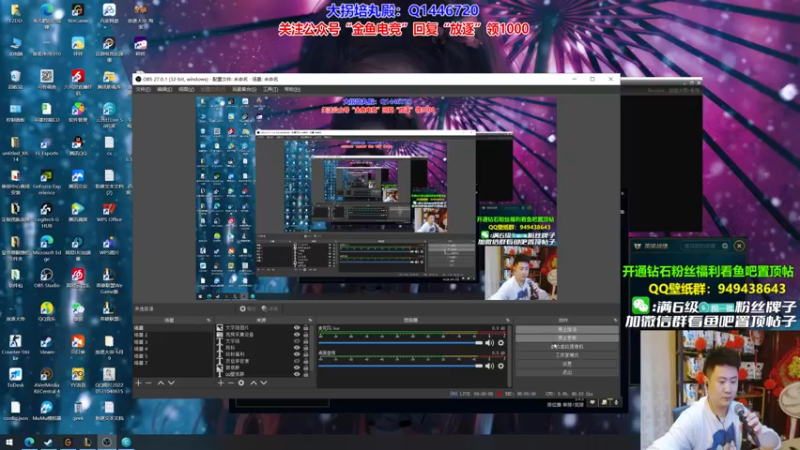This screenshot has width=800, height=450.
Task: Open the Scene Collection menu in OBS
Action: (x=244, y=89)
